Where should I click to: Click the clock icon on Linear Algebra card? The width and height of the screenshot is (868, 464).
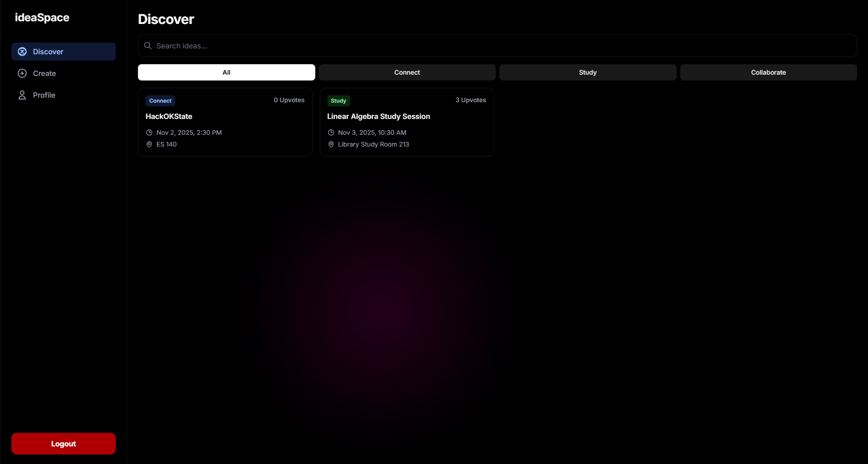pos(331,133)
